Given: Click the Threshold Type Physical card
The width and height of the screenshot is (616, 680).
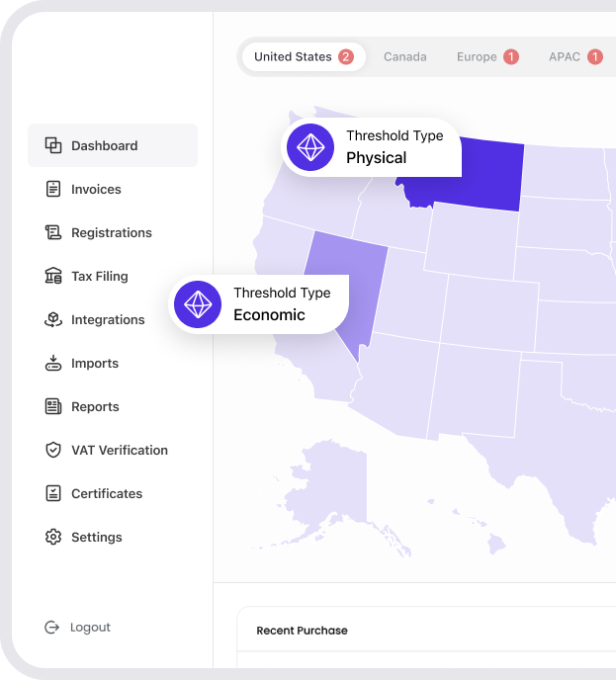Looking at the screenshot, I should click(372, 147).
